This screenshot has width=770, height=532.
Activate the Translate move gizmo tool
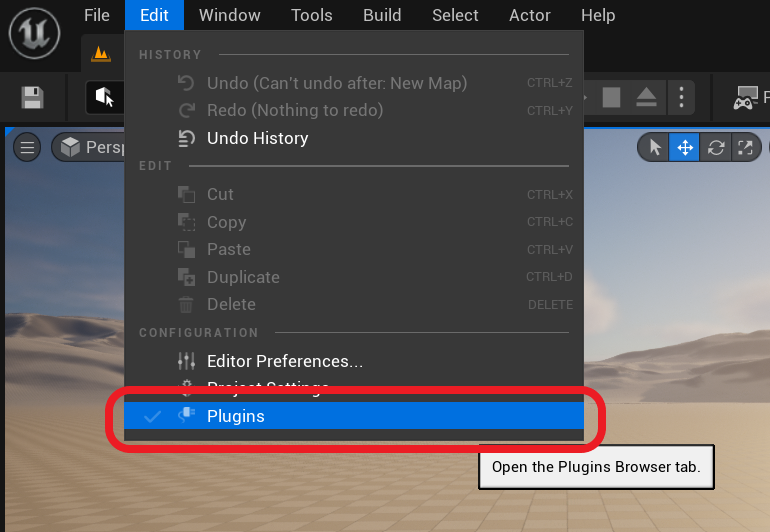(685, 148)
